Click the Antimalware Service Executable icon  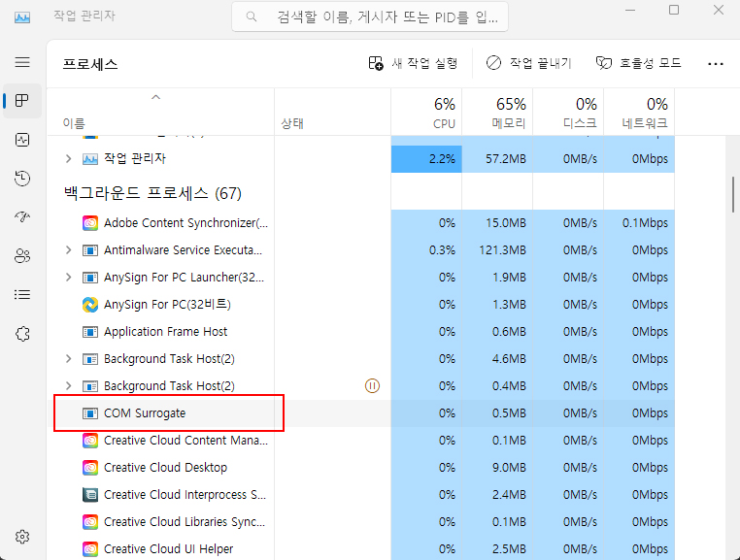[90, 250]
